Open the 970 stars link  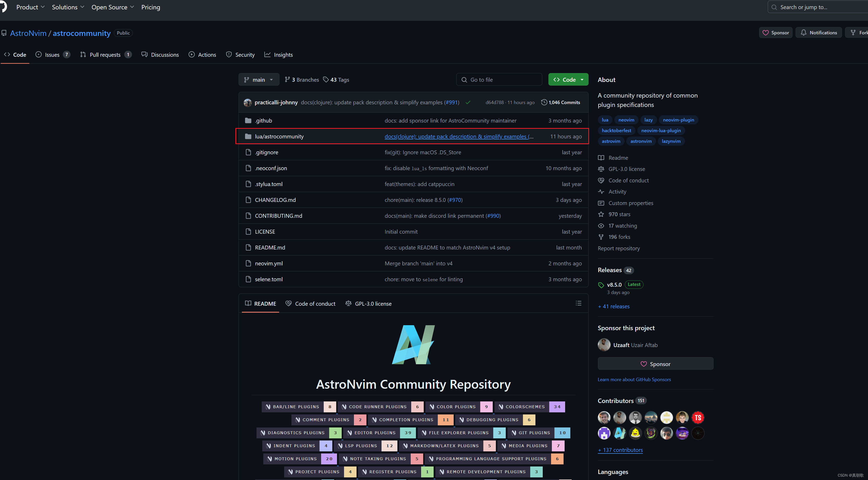(x=619, y=214)
